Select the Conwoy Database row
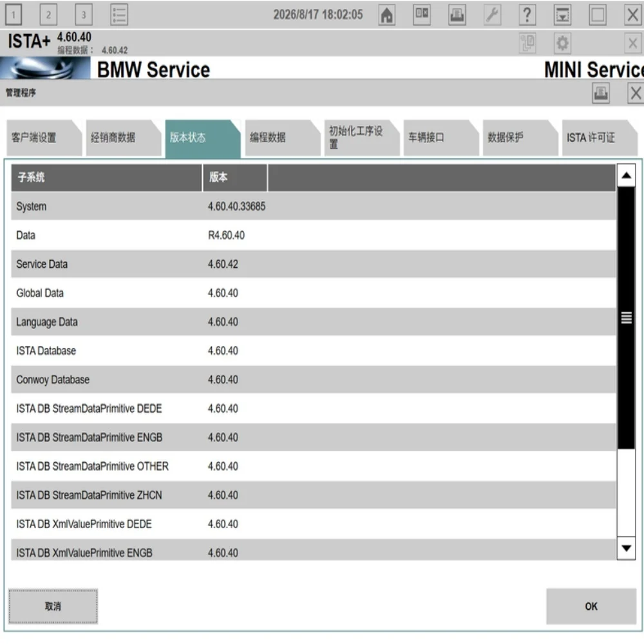644x644 pixels. click(314, 379)
